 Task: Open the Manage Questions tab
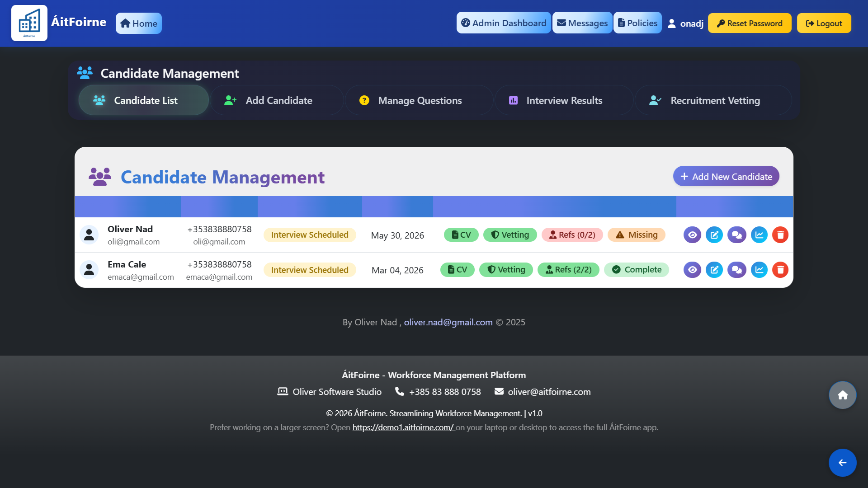(x=419, y=100)
